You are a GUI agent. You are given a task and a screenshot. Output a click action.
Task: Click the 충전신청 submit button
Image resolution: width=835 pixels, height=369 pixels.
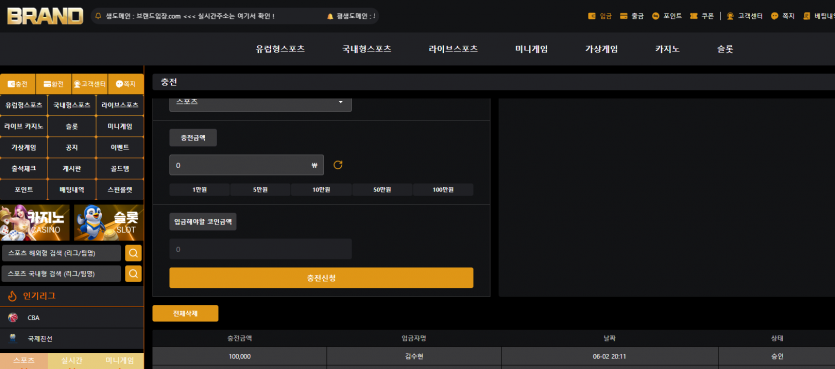pos(321,278)
